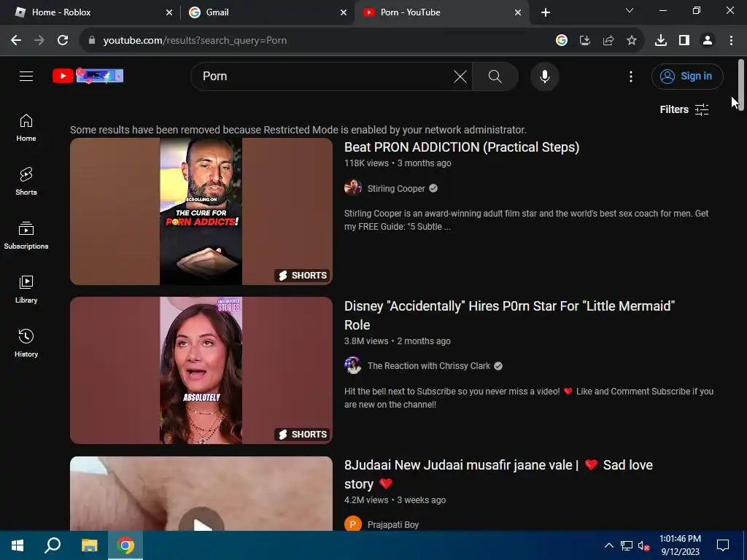747x560 pixels.
Task: Open Windows taskbar search
Action: pos(53,545)
